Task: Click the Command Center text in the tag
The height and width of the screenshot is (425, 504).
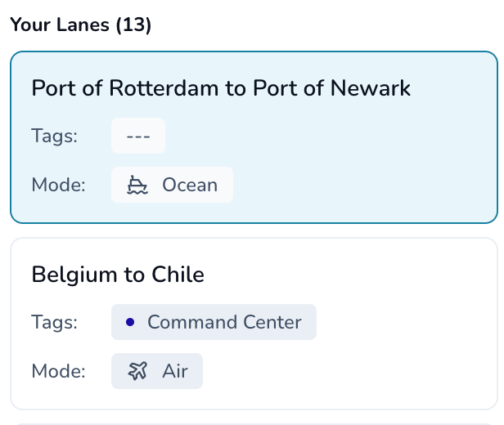Action: point(224,322)
